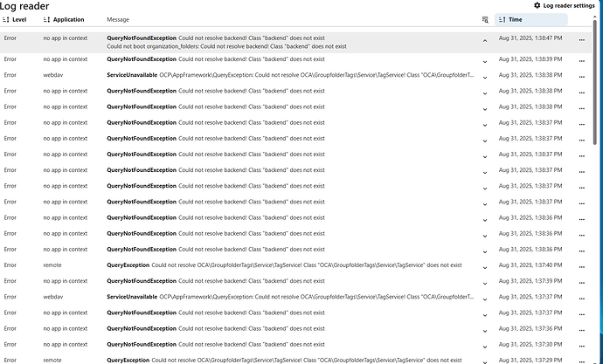Expand the webdav ServiceUnavailable entry at 1:38:38 PM
Screen dimensions: 603x364
[x=485, y=77]
